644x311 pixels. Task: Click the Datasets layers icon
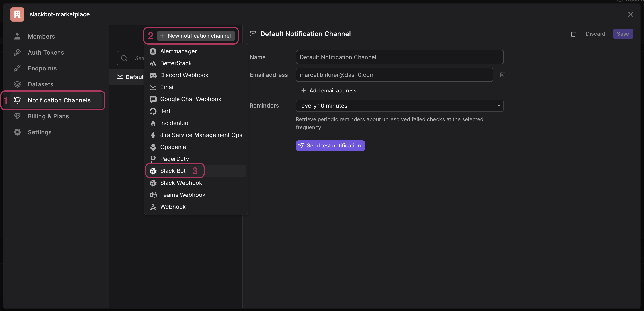(x=17, y=84)
